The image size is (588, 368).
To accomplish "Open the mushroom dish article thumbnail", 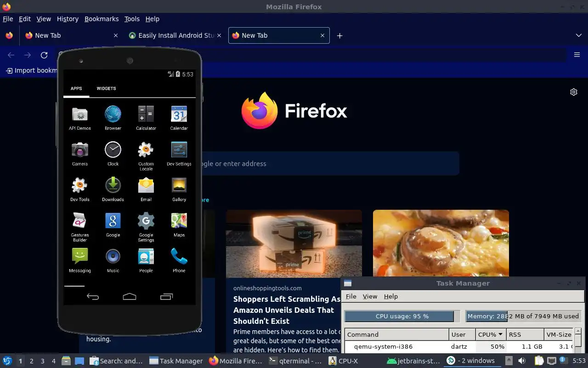I will tap(441, 243).
